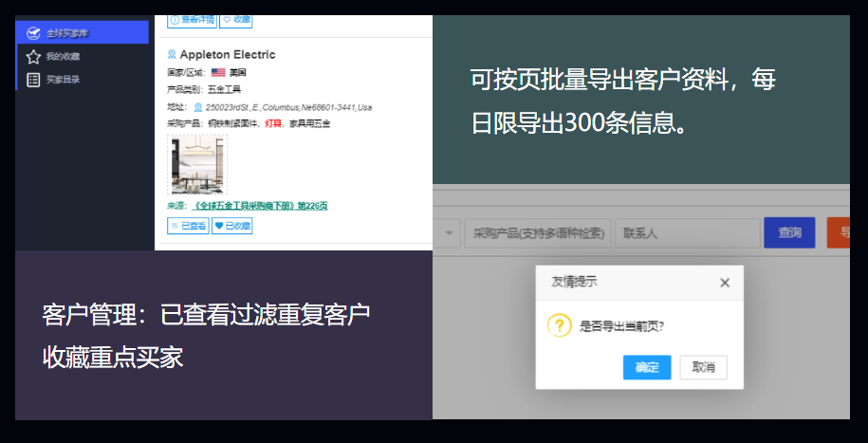Select 买家目录 menu item
The height and width of the screenshot is (443, 868).
click(x=63, y=80)
